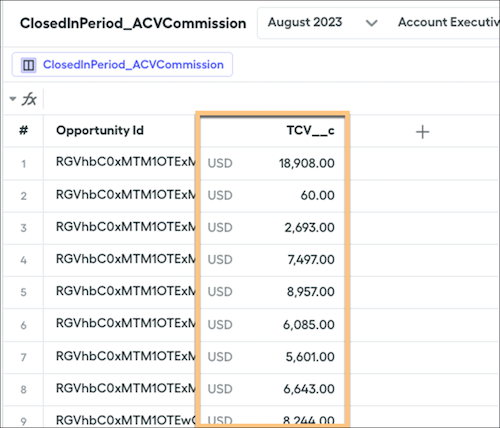
Task: Expand the arrow next to fx
Action: [x=13, y=99]
